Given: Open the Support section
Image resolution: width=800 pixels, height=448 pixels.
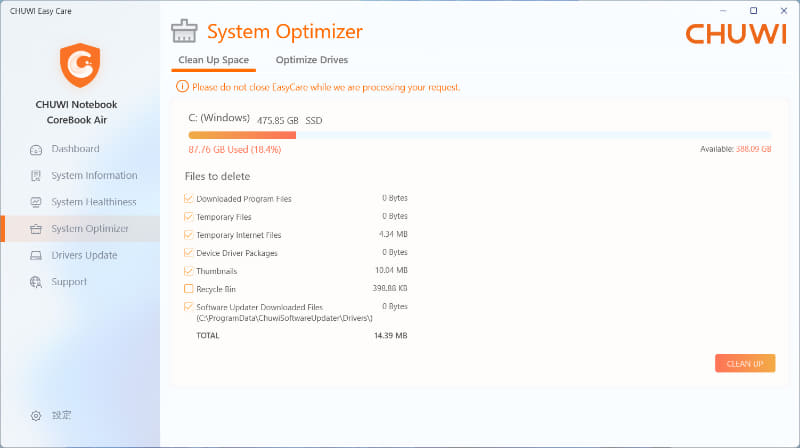Looking at the screenshot, I should [x=69, y=282].
